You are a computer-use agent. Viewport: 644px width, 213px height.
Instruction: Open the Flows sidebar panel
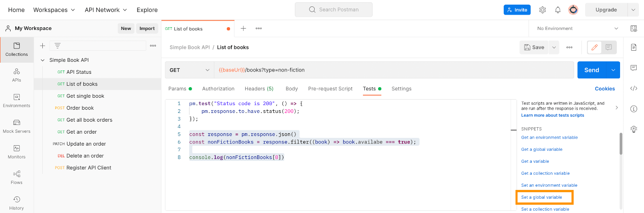coord(17,177)
